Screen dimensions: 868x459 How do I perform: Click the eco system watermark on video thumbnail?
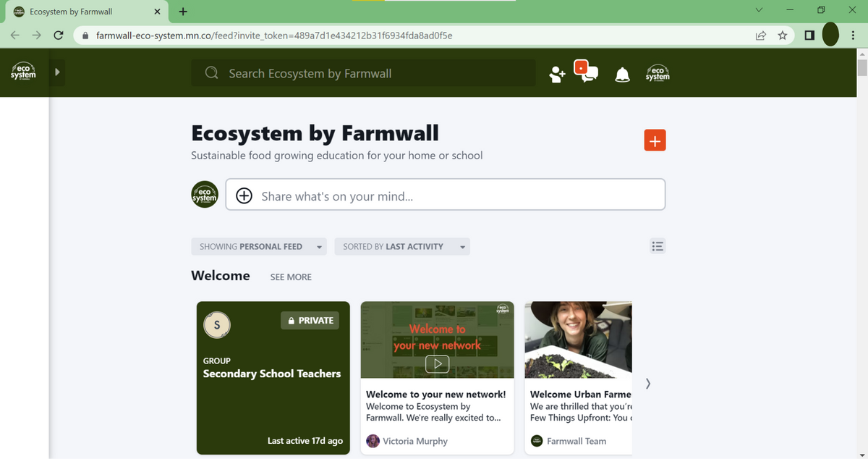(503, 308)
